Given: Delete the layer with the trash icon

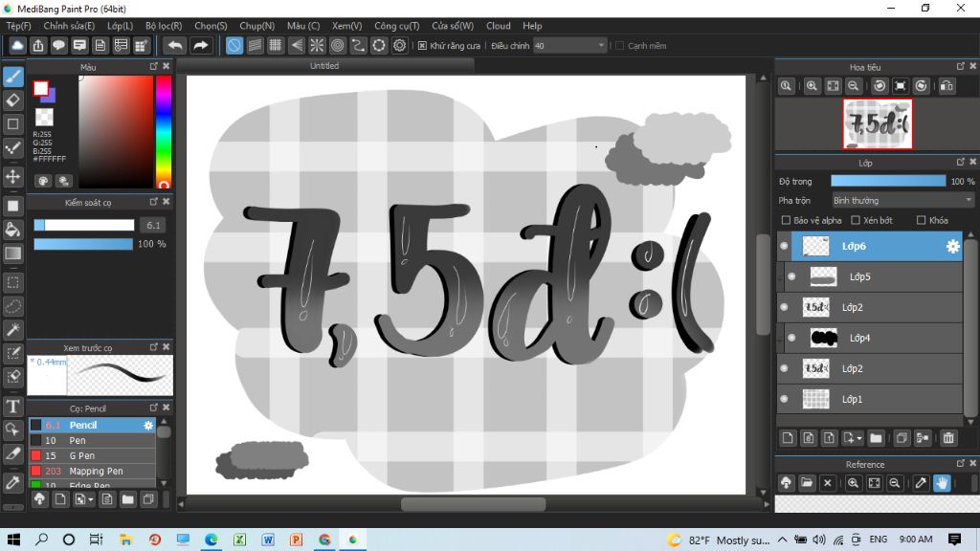Looking at the screenshot, I should (948, 438).
